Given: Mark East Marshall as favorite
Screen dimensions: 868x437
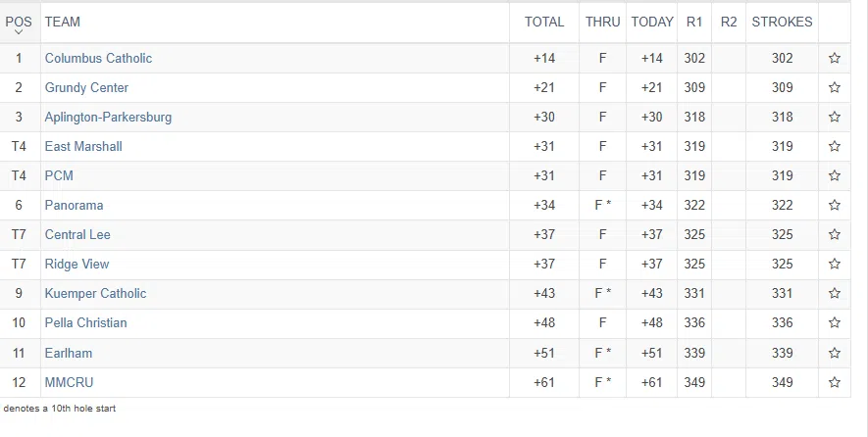Looking at the screenshot, I should point(834,147).
